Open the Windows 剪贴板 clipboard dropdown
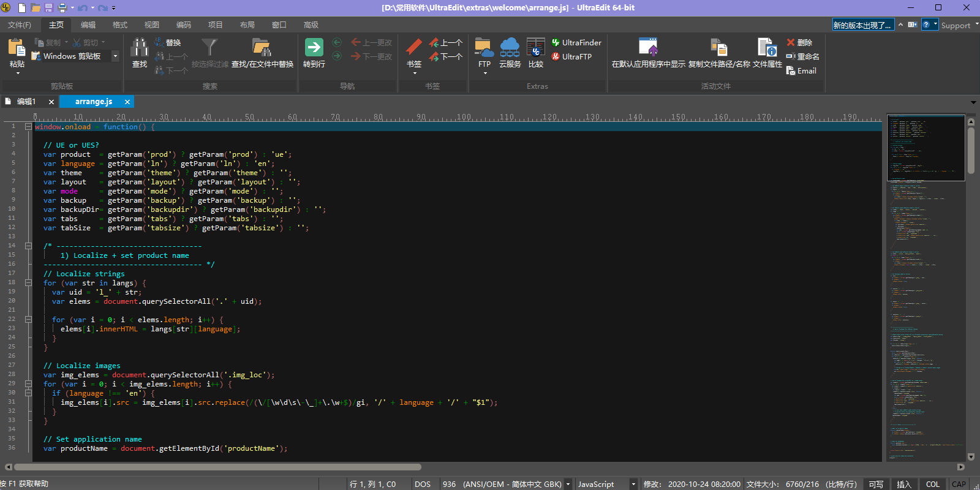Image resolution: width=980 pixels, height=490 pixels. click(x=115, y=56)
